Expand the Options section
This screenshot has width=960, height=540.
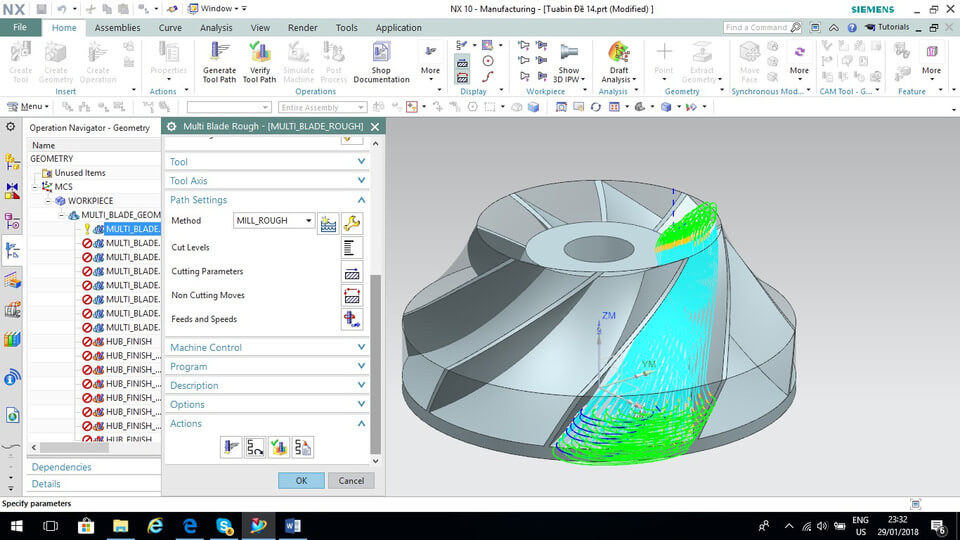click(x=267, y=404)
